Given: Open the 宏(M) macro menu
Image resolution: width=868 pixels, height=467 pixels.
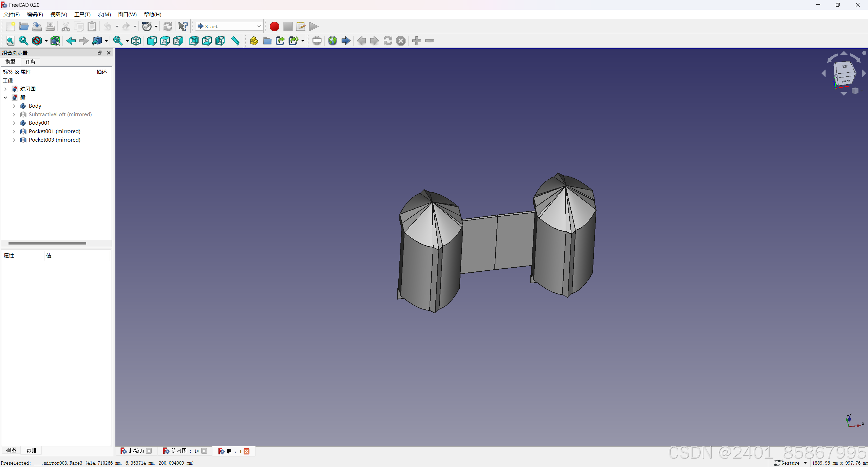Looking at the screenshot, I should 104,14.
